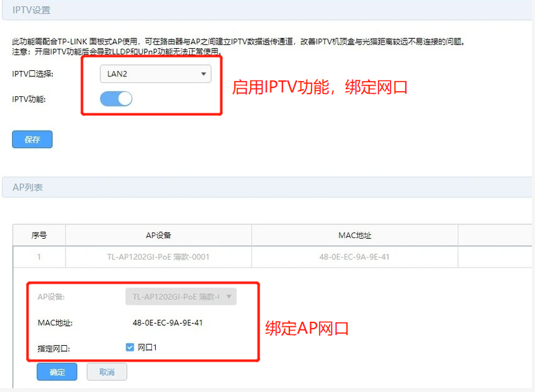
Task: Click the 序号 column header
Action: coord(38,235)
